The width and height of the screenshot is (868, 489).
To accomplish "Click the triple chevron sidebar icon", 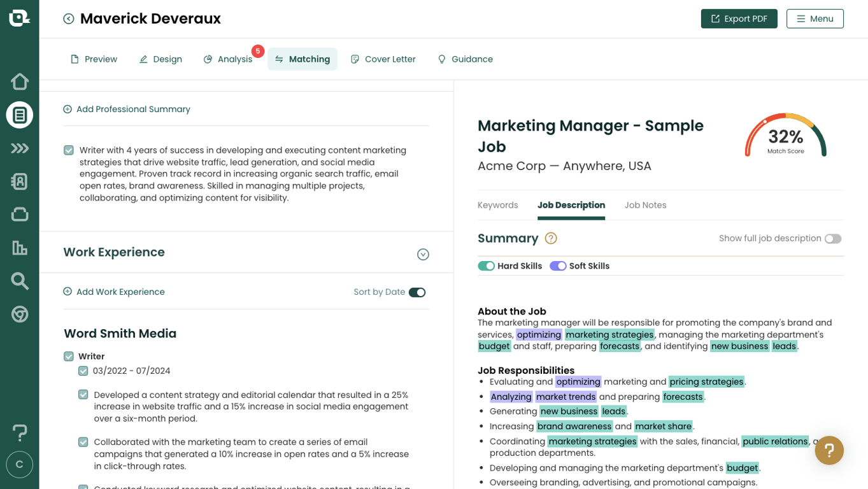I will 20,148.
